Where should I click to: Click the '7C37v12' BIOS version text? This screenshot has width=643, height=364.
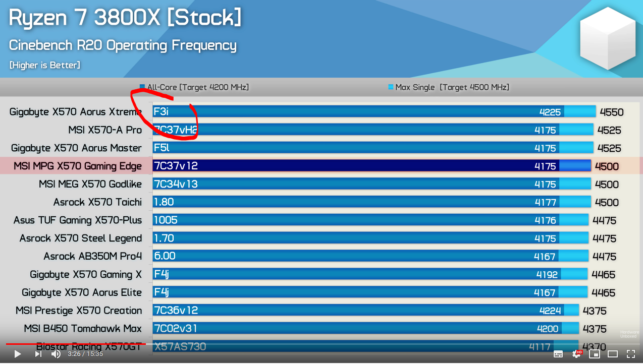pos(176,166)
